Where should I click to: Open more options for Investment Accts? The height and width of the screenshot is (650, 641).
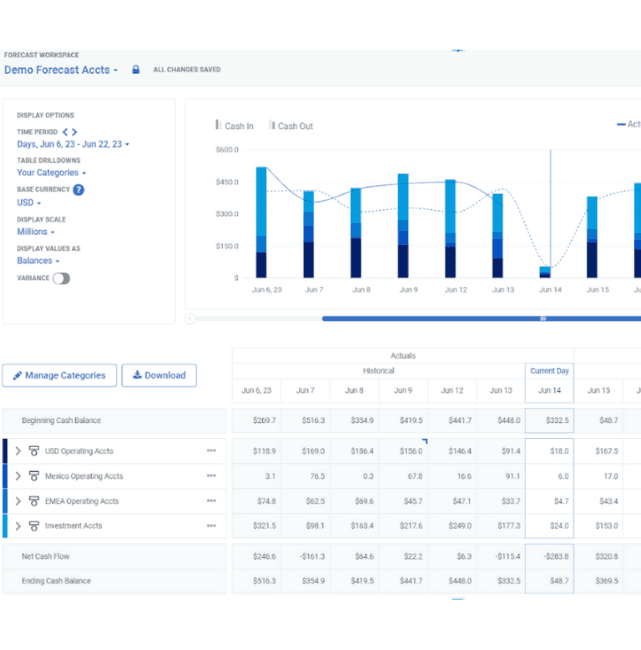pos(211,526)
